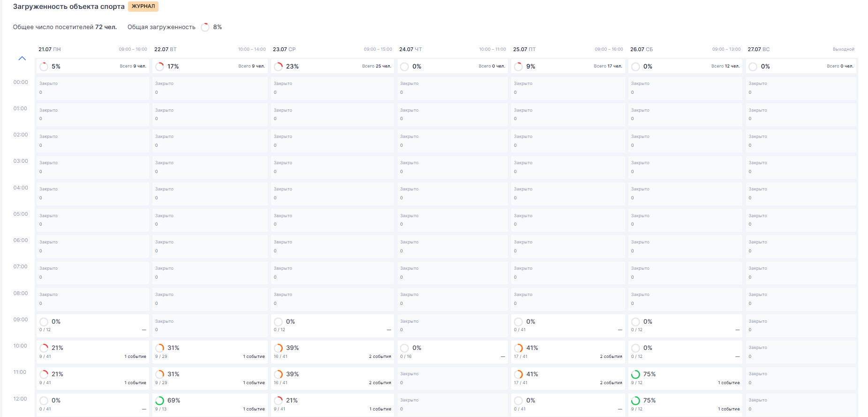Click green 75% ring on Saturday 11:00

635,374
